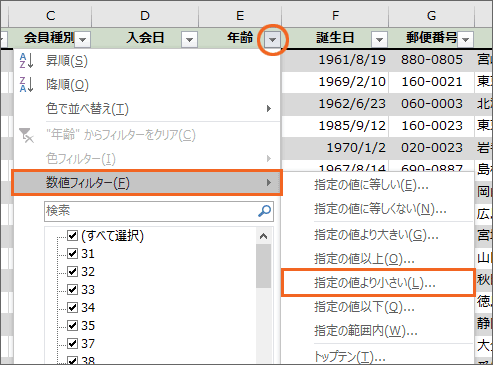This screenshot has width=493, height=365.
Task: Click birthday cell 1961/8/19
Action: tap(335, 60)
